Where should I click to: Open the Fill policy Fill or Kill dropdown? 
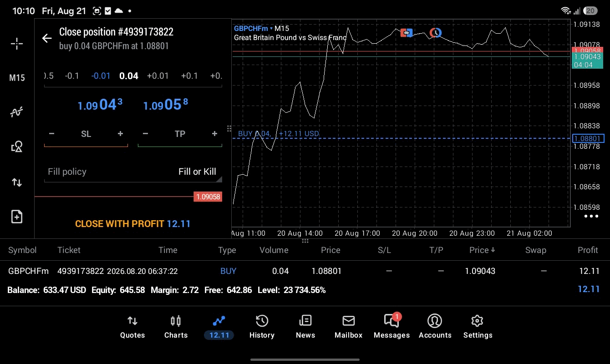point(133,172)
